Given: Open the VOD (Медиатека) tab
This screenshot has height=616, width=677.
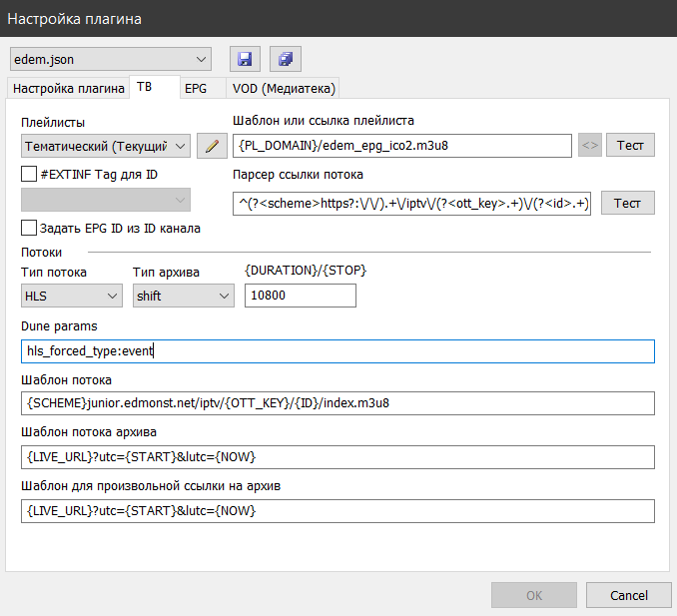Looking at the screenshot, I should [x=284, y=89].
